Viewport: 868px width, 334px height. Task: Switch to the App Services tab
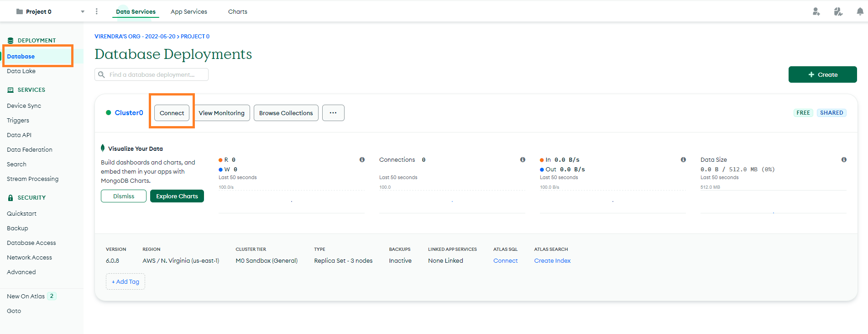pyautogui.click(x=189, y=11)
